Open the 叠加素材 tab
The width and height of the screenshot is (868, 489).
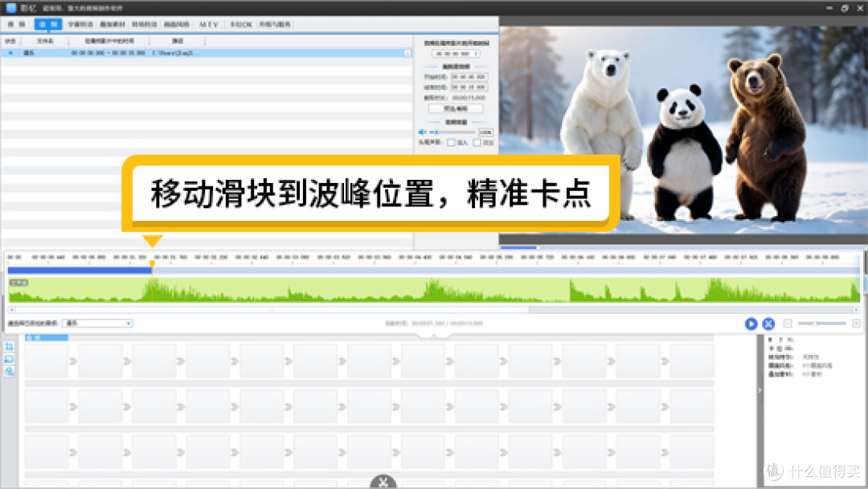tap(113, 24)
